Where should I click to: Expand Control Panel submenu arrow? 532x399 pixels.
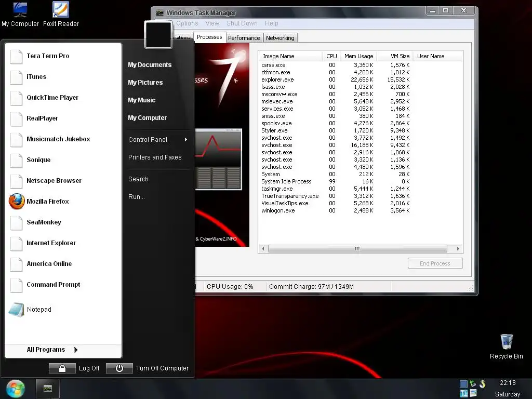pyautogui.click(x=185, y=139)
